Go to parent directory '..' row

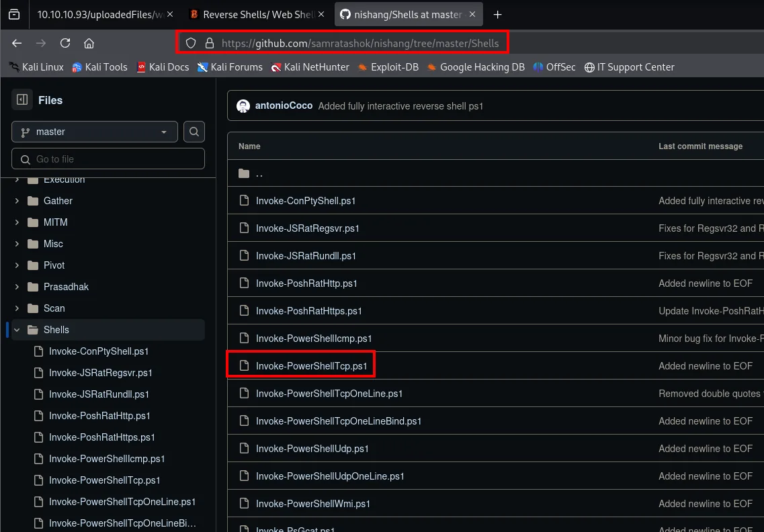click(495, 173)
